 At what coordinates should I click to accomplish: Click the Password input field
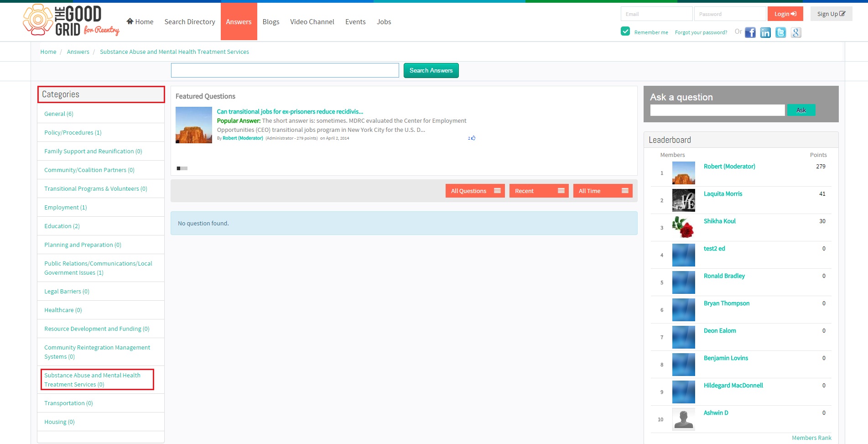730,14
